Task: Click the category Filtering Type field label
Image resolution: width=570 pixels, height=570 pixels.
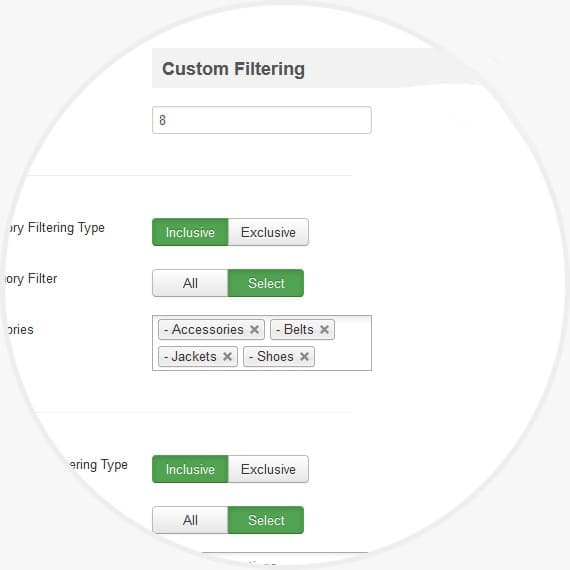Action: (55, 228)
